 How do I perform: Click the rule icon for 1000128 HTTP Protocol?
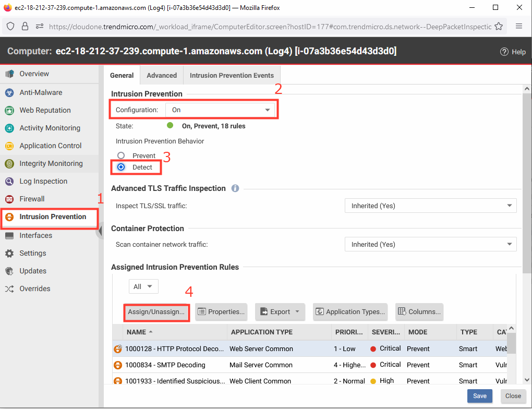118,348
